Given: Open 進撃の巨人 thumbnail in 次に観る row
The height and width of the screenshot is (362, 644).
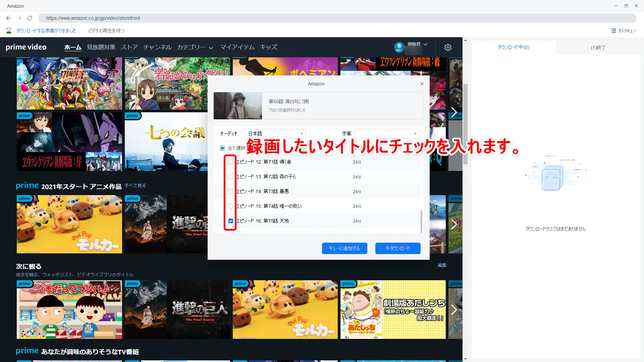Looking at the screenshot, I should pyautogui.click(x=177, y=309).
